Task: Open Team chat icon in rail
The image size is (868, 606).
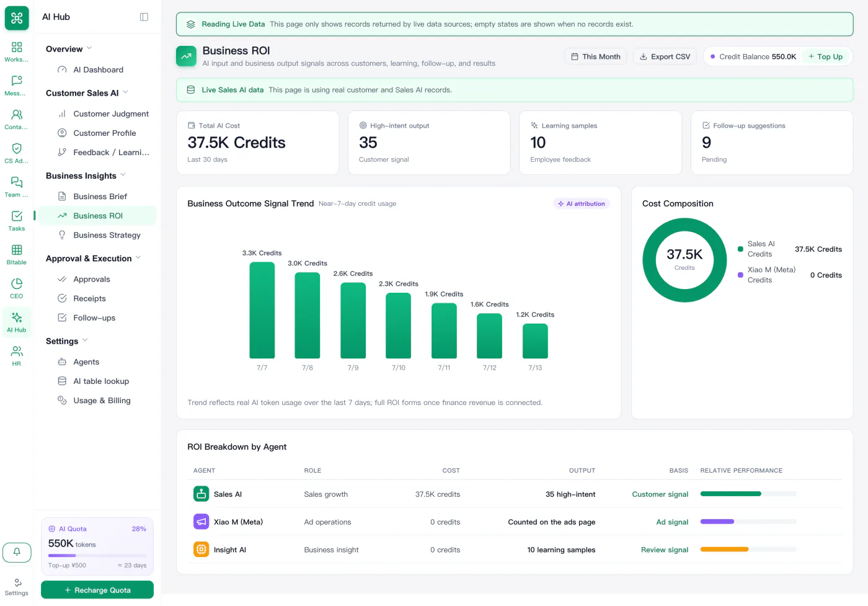Action: tap(17, 187)
